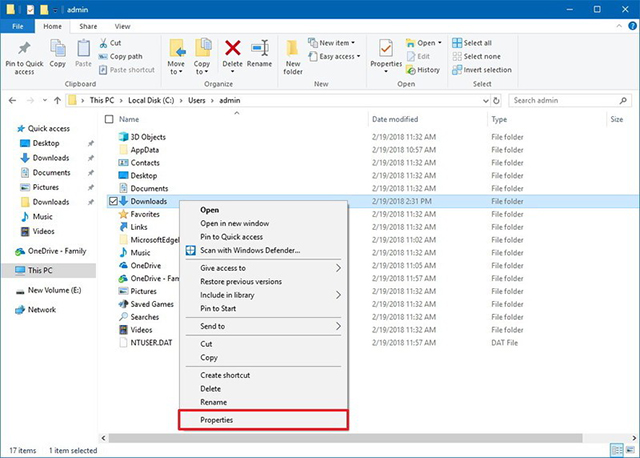Viewport: 640px width, 458px height.
Task: Click the search magnifier icon
Action: pos(623,100)
